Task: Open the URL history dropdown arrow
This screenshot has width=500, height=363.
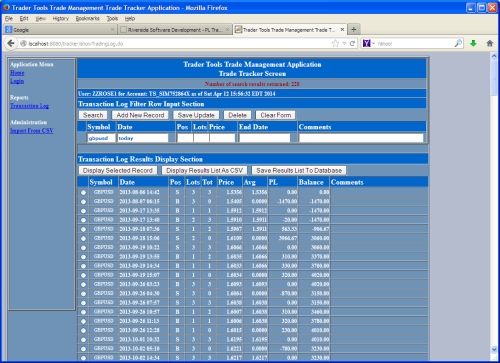Action: click(x=344, y=43)
